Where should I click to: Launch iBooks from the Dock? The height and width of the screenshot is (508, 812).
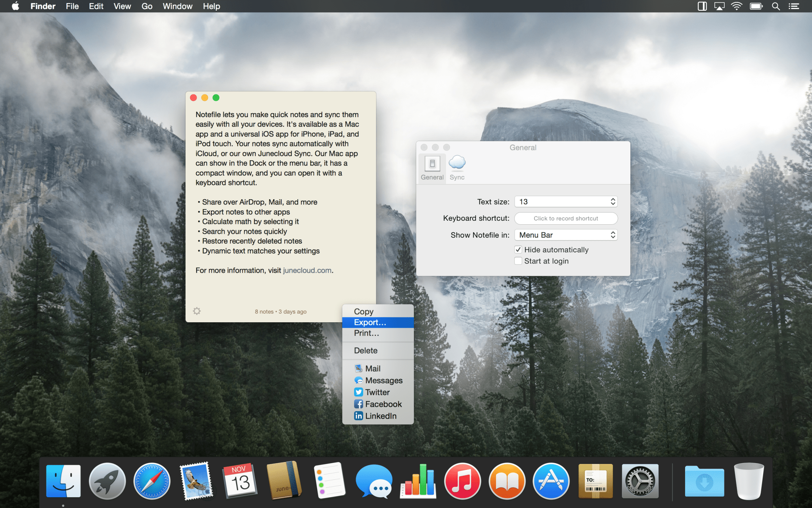click(507, 481)
